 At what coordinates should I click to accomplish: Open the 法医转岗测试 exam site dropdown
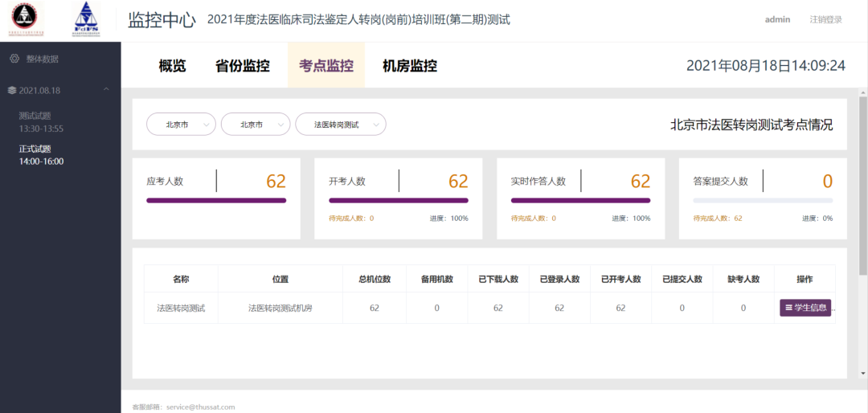341,125
